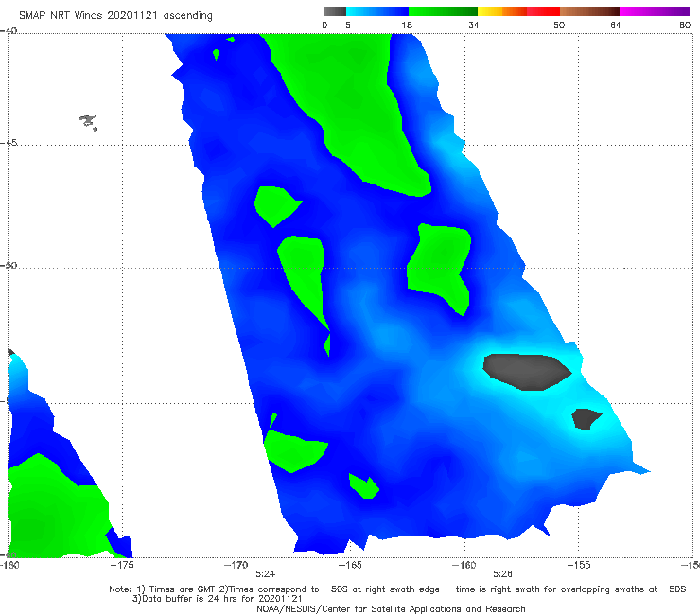Click the note line '3)Data buffer is 24 hrs'
This screenshot has height=615, width=700.
coord(218,599)
